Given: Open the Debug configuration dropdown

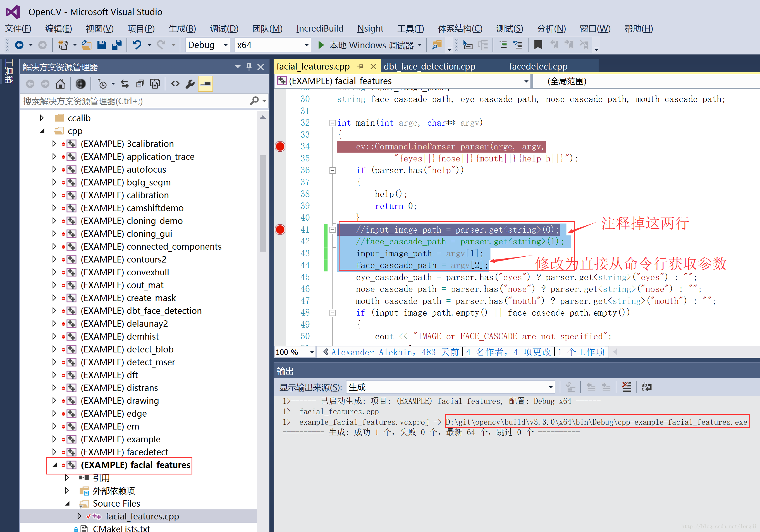Looking at the screenshot, I should (x=226, y=45).
